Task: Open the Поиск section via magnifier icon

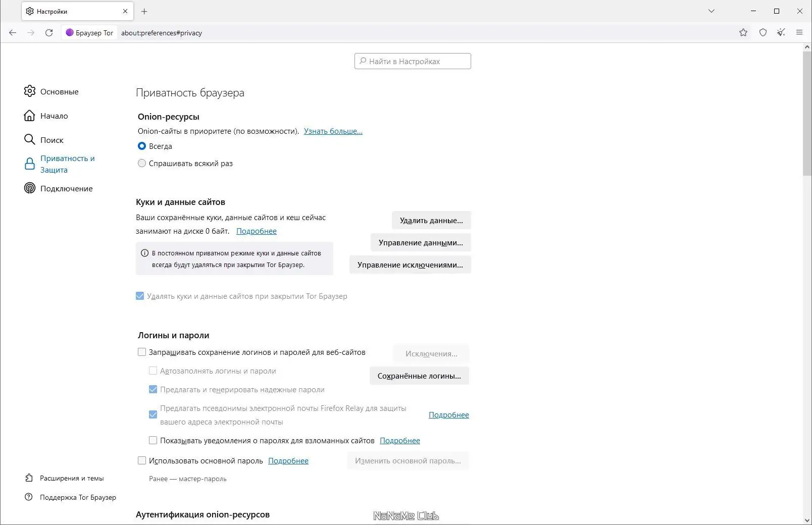Action: click(29, 140)
